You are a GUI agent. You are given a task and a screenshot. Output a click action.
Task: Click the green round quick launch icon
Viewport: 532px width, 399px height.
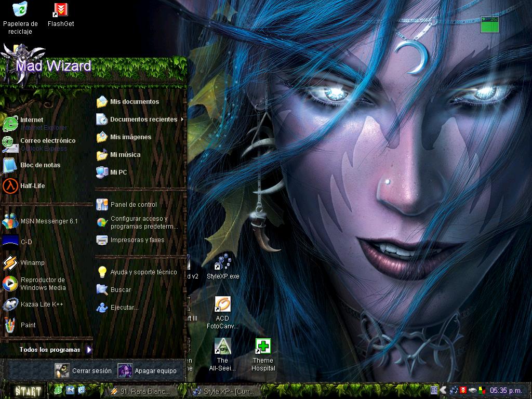(x=58, y=390)
